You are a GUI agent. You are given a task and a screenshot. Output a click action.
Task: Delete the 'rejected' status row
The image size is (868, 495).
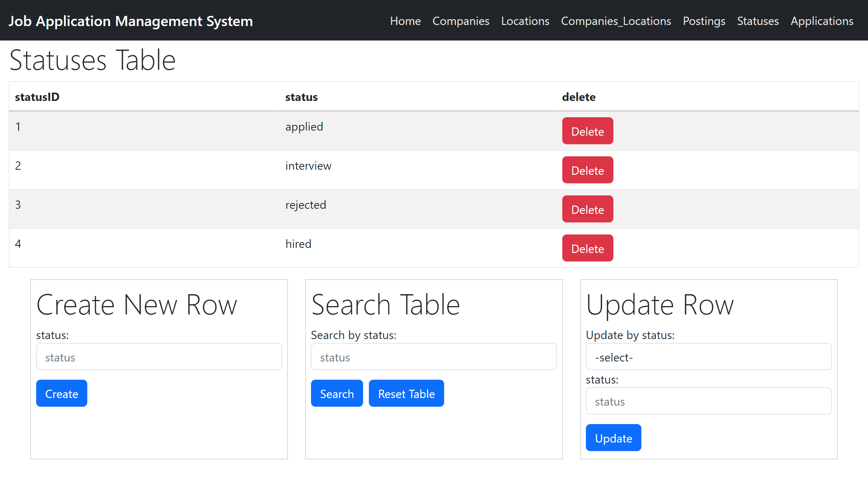point(587,209)
